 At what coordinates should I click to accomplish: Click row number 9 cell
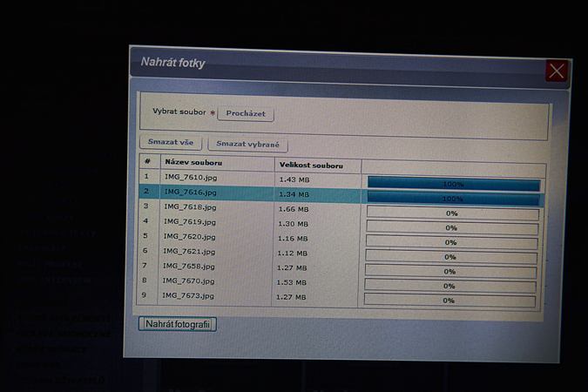[144, 294]
